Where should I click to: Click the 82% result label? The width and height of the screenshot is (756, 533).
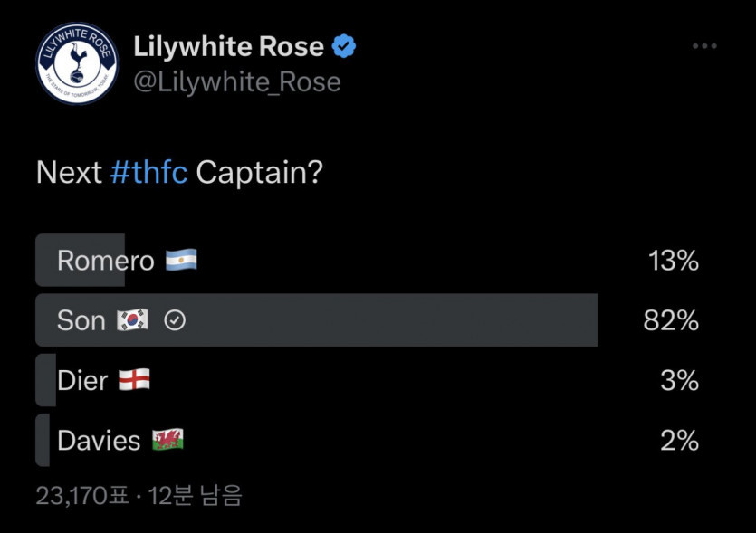point(671,320)
